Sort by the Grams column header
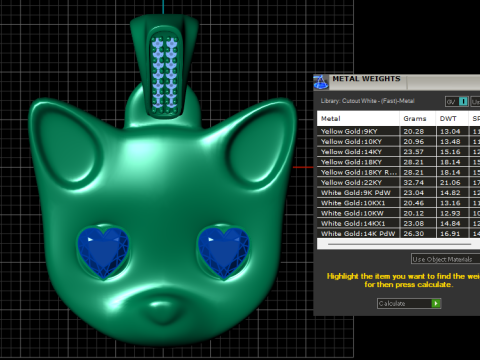Screen dimensions: 480x360 point(417,118)
